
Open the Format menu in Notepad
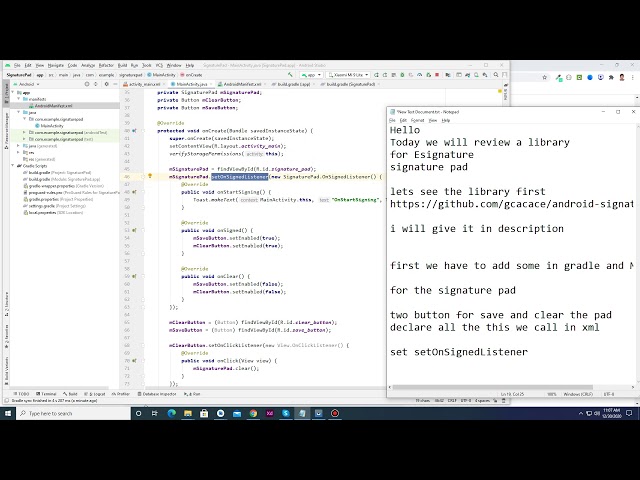[417, 120]
